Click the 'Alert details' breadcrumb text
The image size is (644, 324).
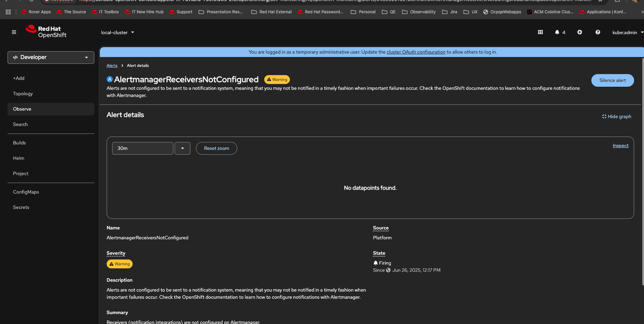(x=138, y=66)
